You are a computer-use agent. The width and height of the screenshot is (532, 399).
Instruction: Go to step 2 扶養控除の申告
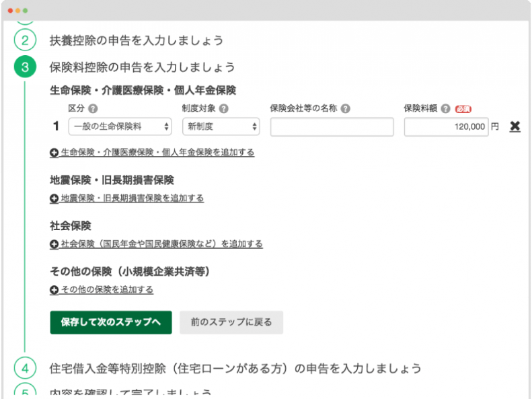click(137, 40)
